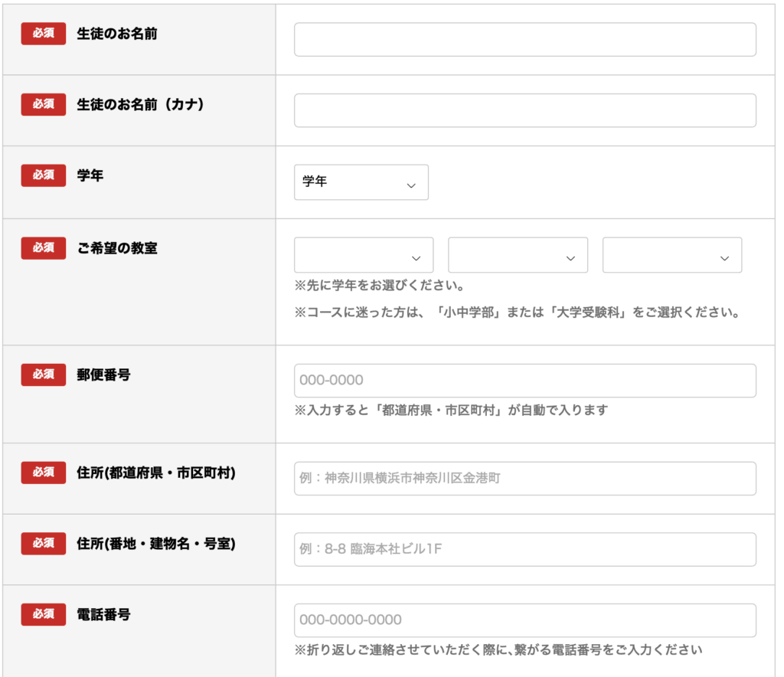Click the 必須 badge beside 電話番号
This screenshot has height=677, width=784.
tap(44, 614)
